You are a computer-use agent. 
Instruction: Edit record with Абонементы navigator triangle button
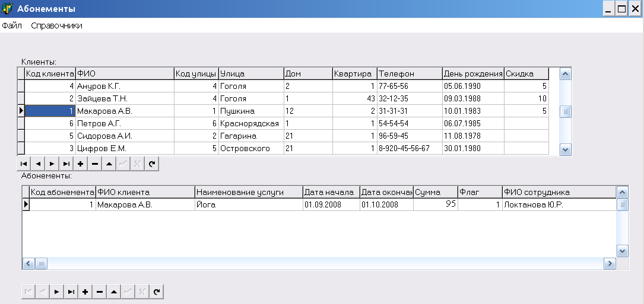click(114, 292)
